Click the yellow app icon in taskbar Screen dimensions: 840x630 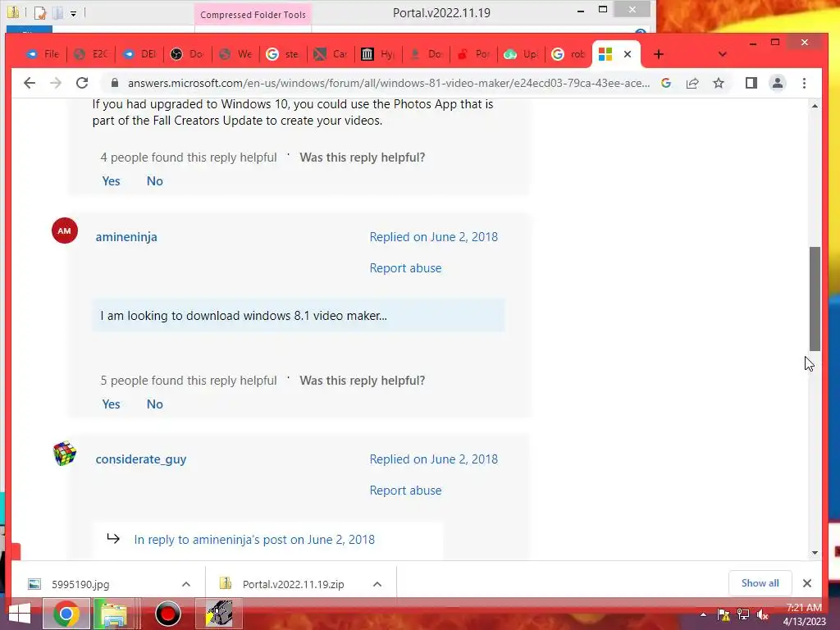219,614
